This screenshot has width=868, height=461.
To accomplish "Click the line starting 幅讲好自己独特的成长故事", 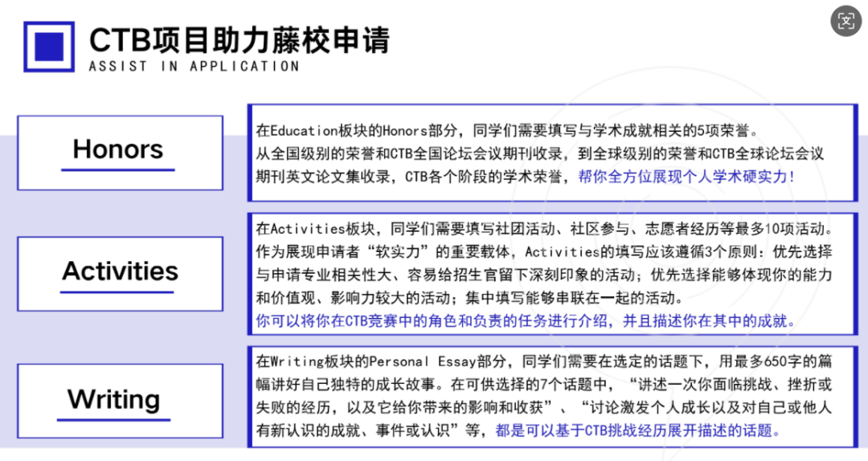I will point(543,385).
